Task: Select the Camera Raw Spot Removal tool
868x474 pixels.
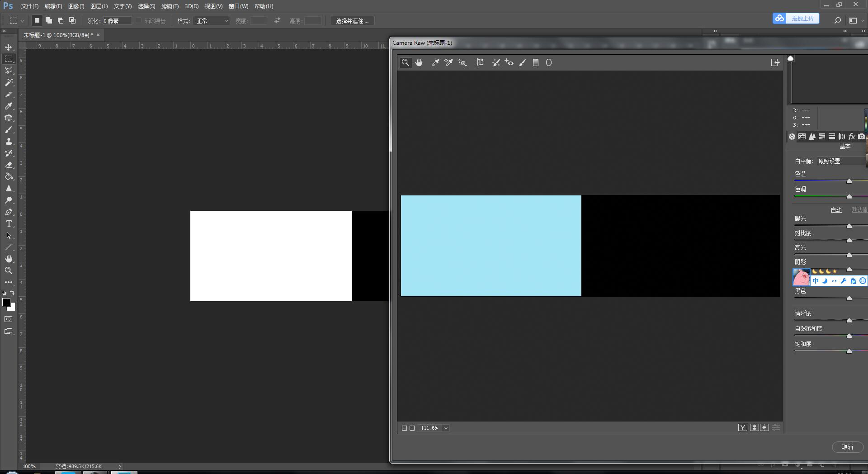Action: 496,63
